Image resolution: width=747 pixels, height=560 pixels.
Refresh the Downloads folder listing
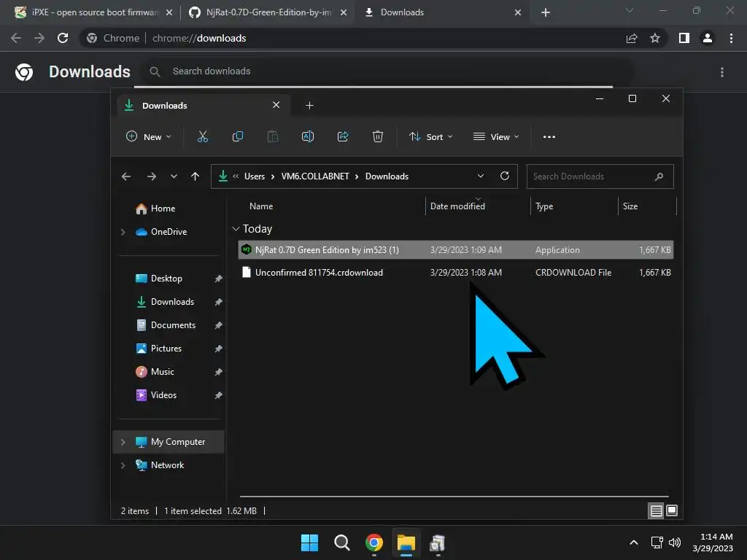[x=505, y=176]
